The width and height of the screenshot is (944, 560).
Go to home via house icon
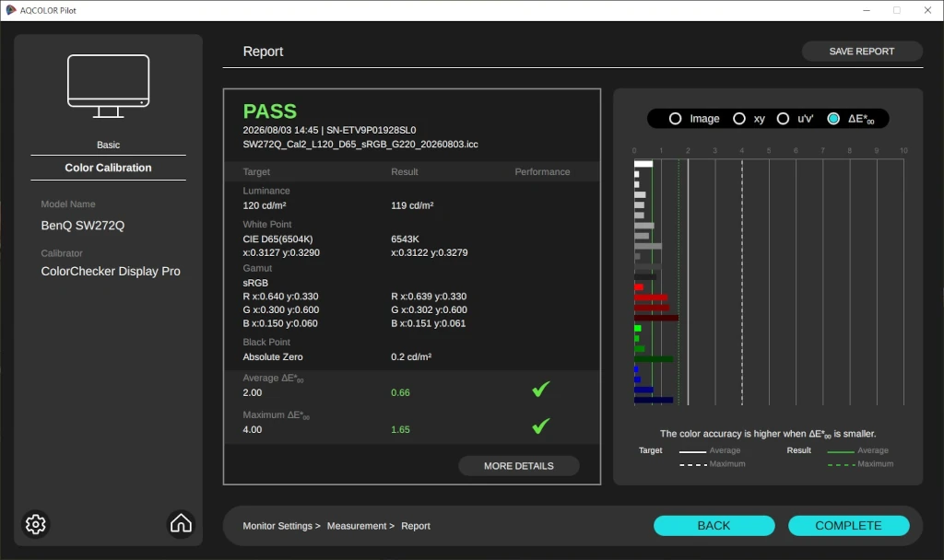pos(181,524)
